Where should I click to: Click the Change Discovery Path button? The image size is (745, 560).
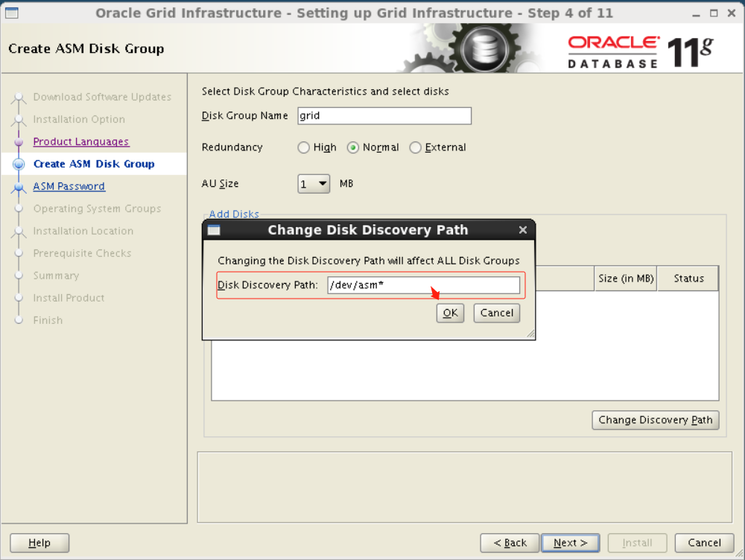[655, 420]
